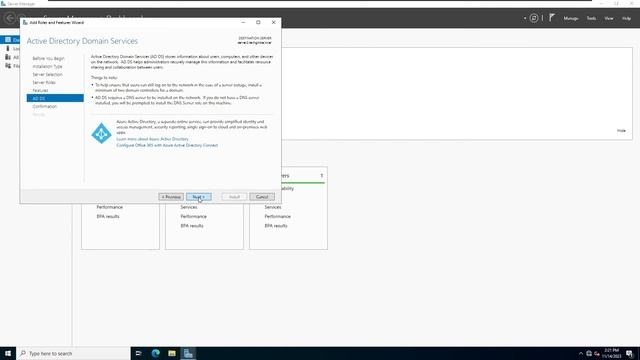This screenshot has height=360, width=640.
Task: Open Learn more about Azure Active Directory link
Action: 152,139
